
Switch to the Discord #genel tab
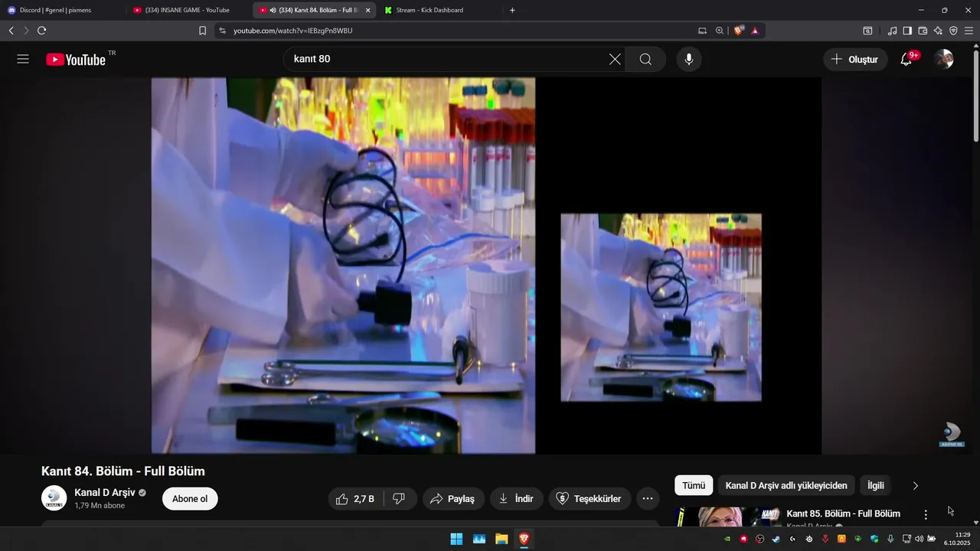[61, 10]
